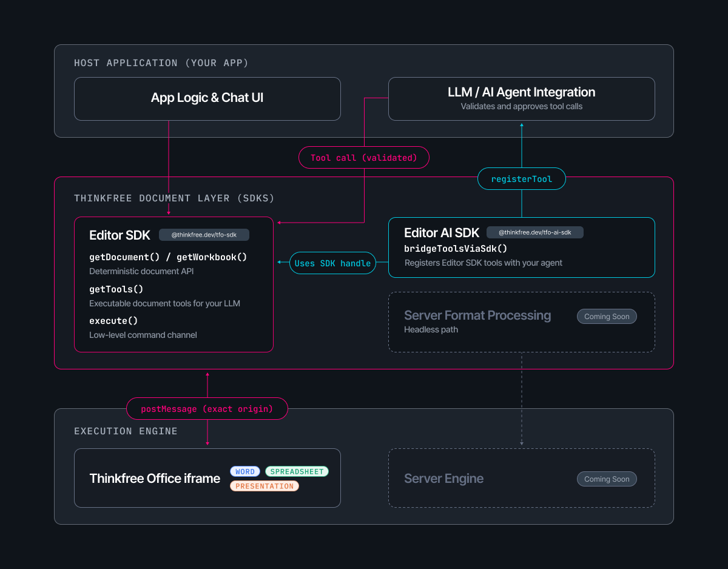Click the 'Uses SDK handle' pill
Image resolution: width=728 pixels, height=569 pixels.
point(332,263)
